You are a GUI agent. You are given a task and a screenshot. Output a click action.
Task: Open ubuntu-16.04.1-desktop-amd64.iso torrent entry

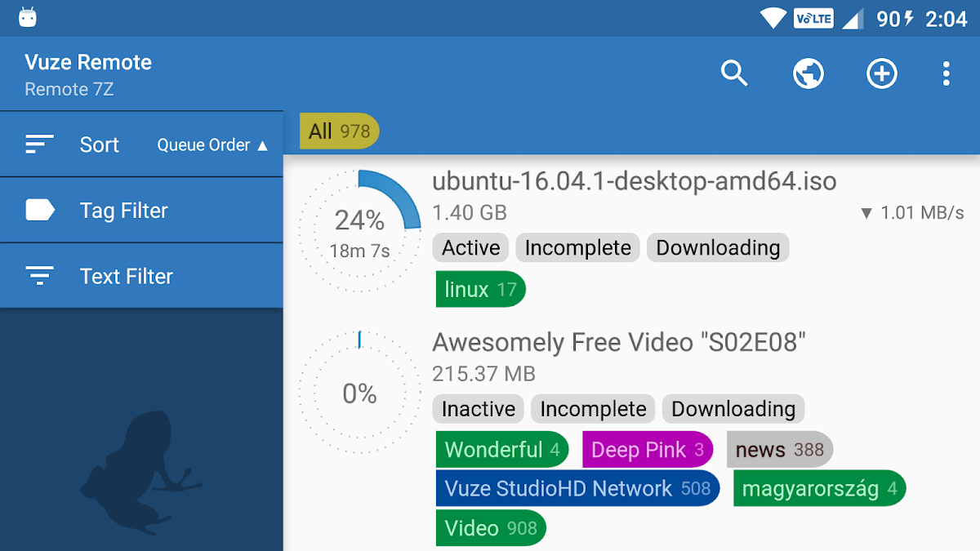coord(634,181)
